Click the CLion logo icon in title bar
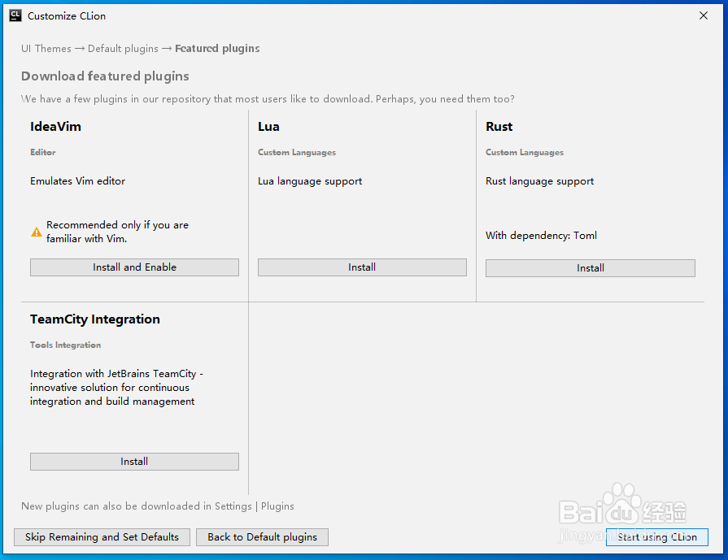This screenshot has height=560, width=728. [15, 15]
